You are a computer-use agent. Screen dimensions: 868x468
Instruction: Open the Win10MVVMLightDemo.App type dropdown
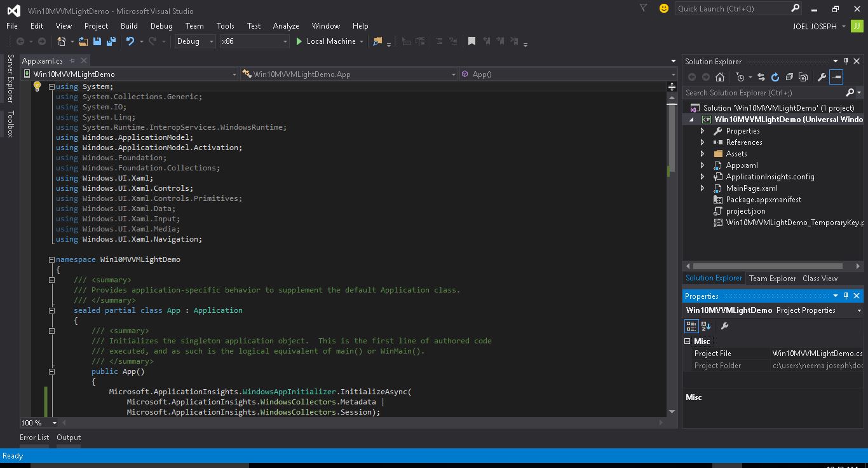[x=349, y=74]
